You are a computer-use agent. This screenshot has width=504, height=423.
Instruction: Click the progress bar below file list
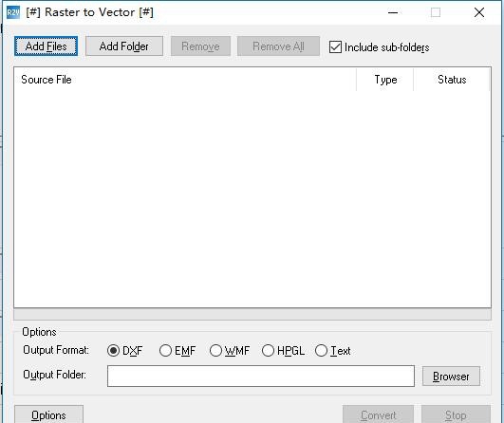coord(252,314)
